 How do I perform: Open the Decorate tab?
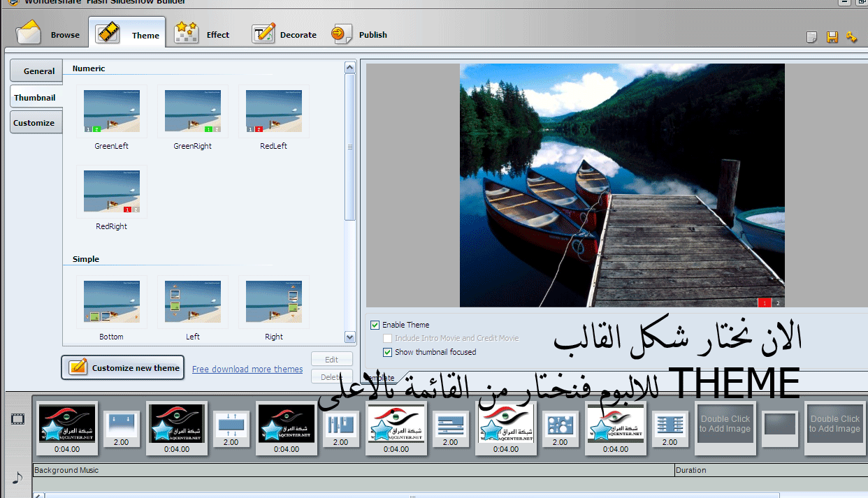[x=284, y=34]
